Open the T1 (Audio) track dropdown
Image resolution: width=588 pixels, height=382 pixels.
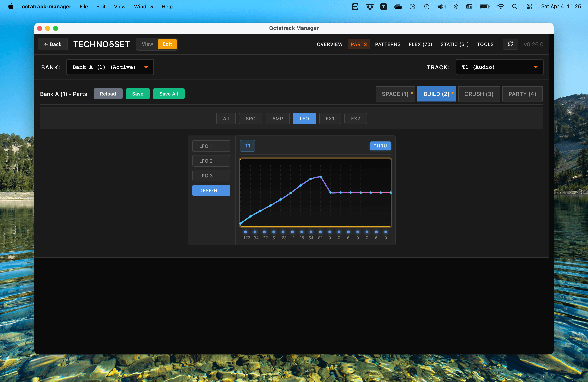tap(499, 67)
